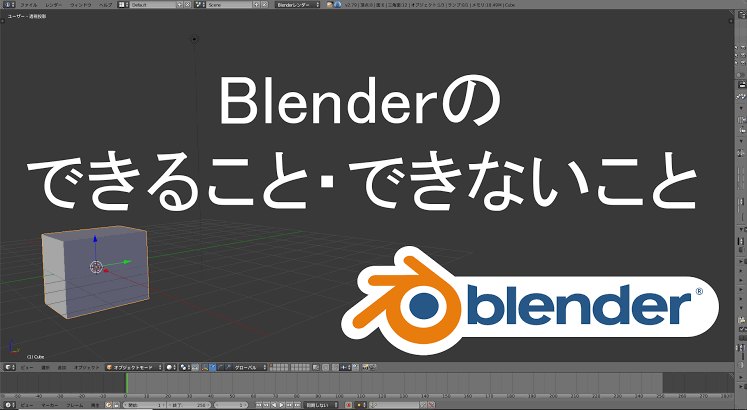
Task: Toggle the first layer button with orange dot
Action: 272,366
